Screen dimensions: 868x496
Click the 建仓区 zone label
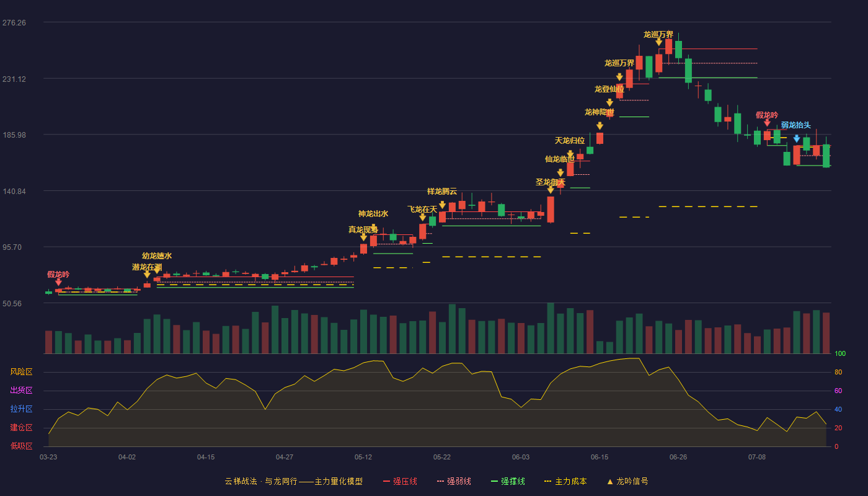click(22, 428)
